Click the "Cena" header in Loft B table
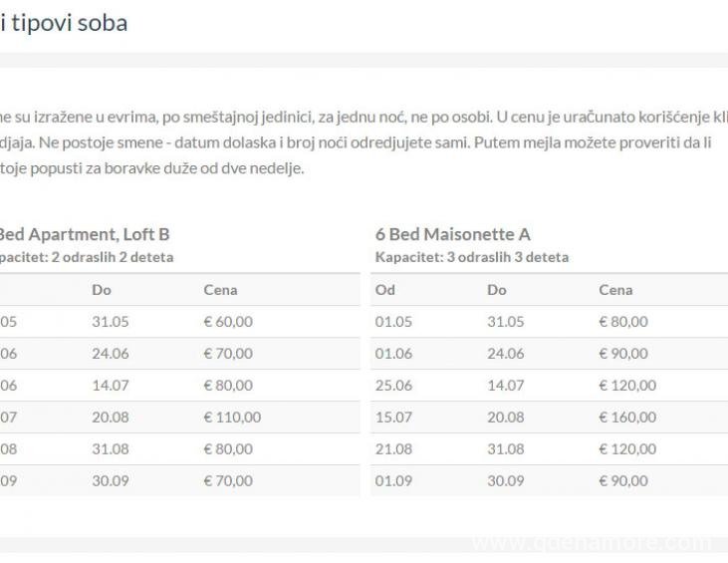 tap(220, 290)
